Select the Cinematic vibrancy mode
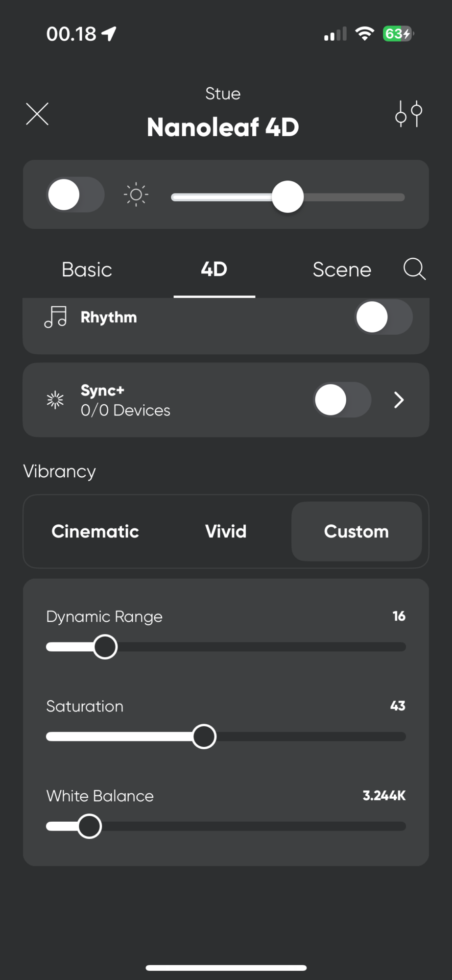The image size is (452, 980). coord(95,532)
